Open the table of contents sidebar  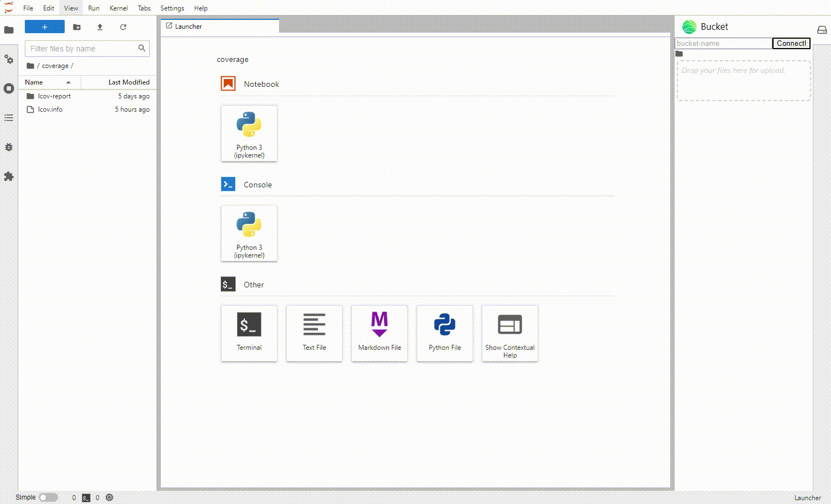(9, 118)
